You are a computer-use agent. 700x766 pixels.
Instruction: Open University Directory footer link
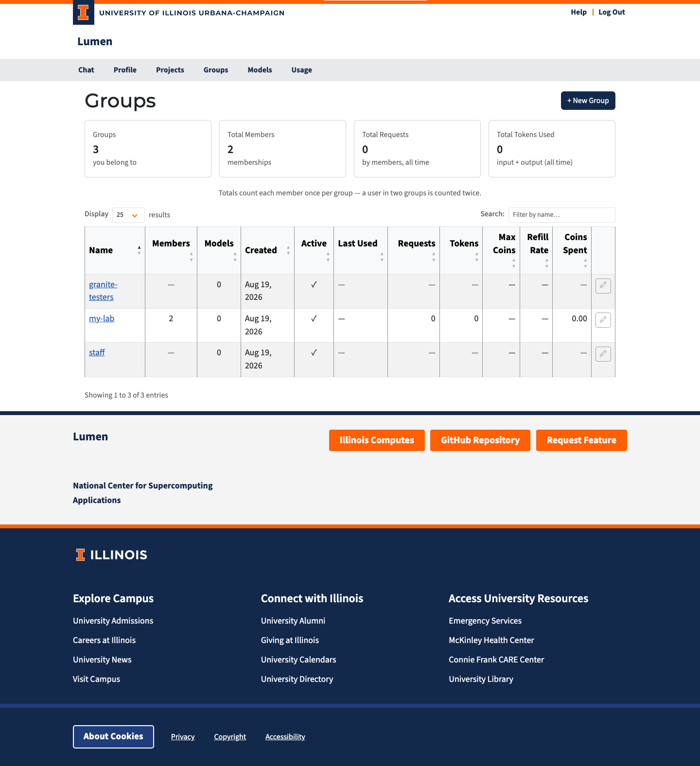[297, 679]
